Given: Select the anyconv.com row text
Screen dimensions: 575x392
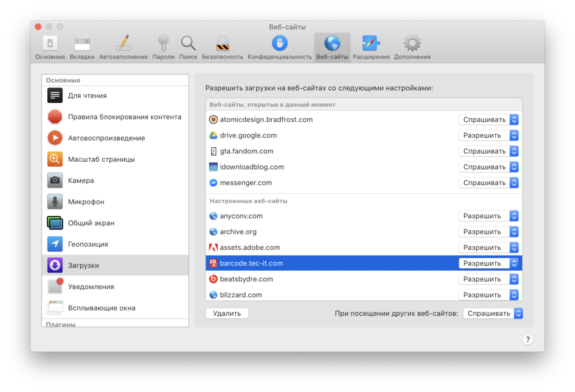Looking at the screenshot, I should coord(241,216).
